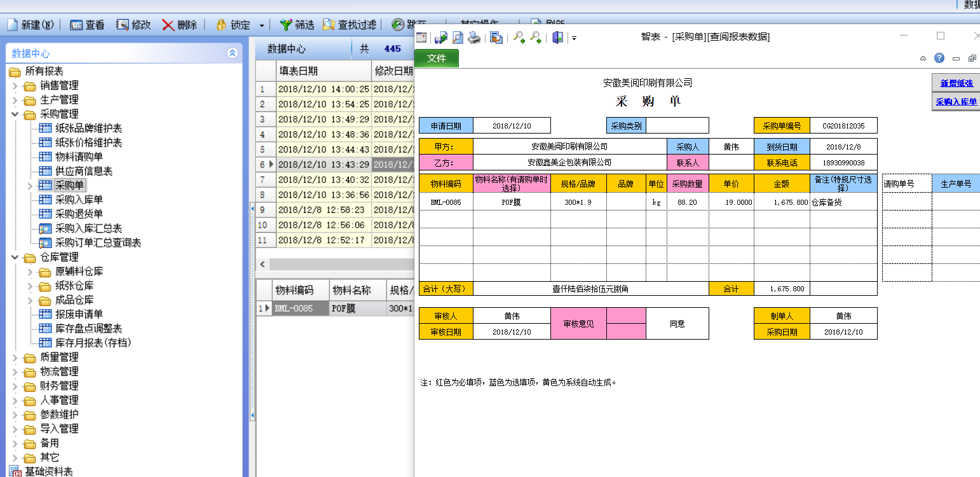The image size is (980, 477).
Task: Open the 库存盘点调整表 report
Action: [88, 329]
